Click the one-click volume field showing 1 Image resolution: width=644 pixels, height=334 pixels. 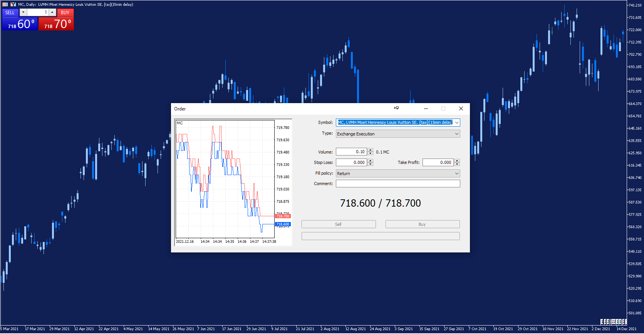click(38, 12)
